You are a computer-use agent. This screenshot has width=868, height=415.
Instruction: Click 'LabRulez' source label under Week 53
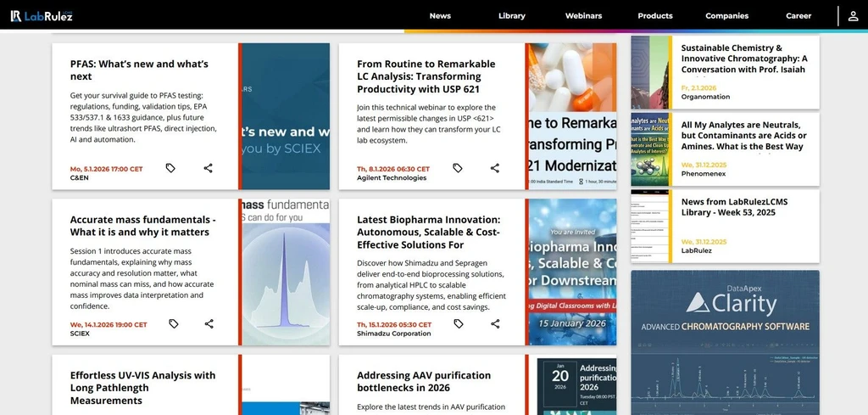point(697,250)
